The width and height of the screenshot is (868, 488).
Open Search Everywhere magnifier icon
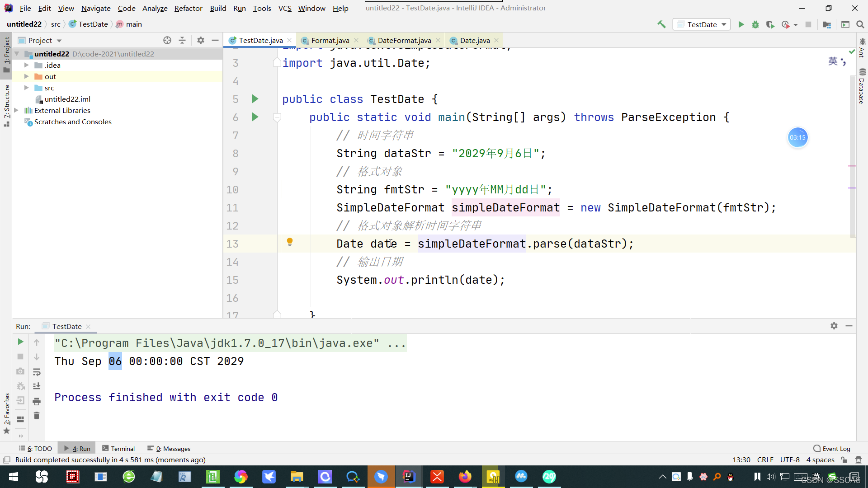coord(860,24)
